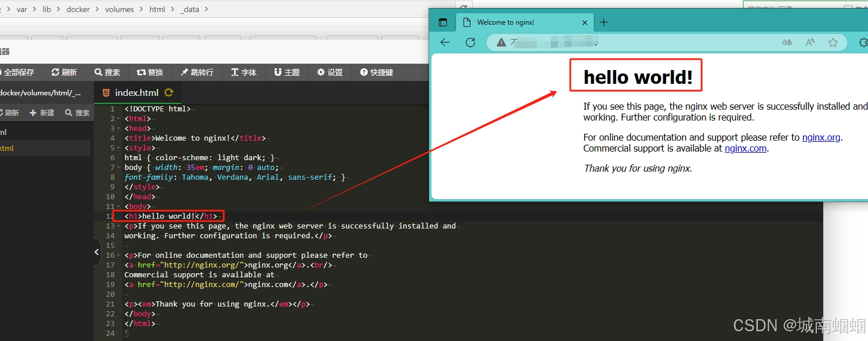Viewport: 868px width, 341px height.
Task: Go back in the browser
Action: tap(445, 42)
